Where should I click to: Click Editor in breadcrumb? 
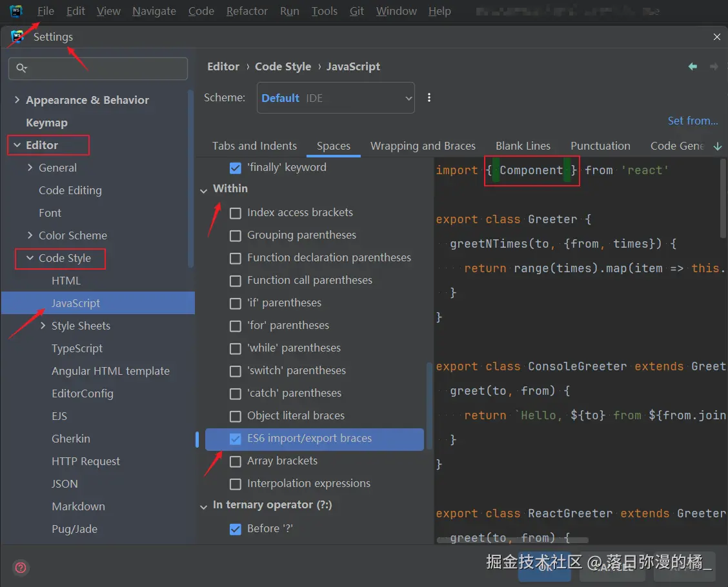coord(223,66)
